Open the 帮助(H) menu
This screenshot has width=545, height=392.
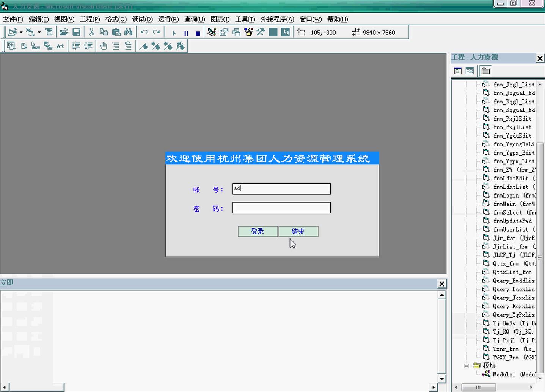point(338,19)
